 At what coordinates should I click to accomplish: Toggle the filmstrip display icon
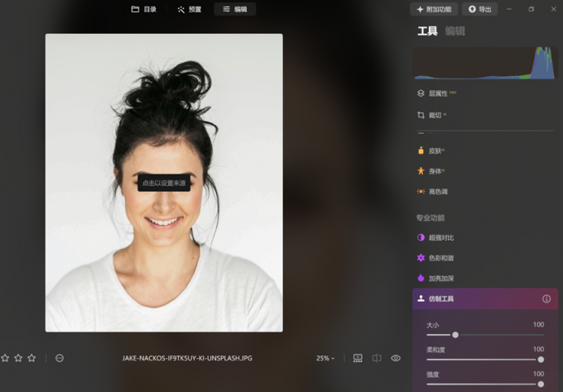[x=358, y=358]
